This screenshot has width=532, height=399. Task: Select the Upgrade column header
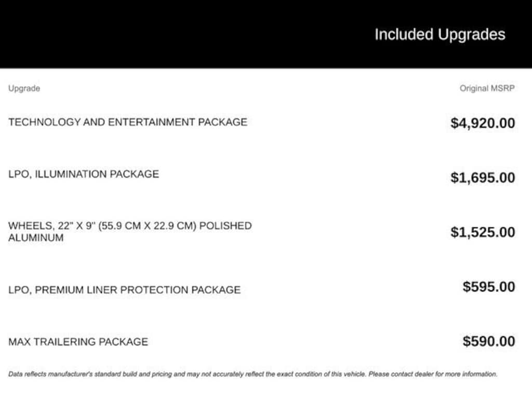[x=24, y=88]
